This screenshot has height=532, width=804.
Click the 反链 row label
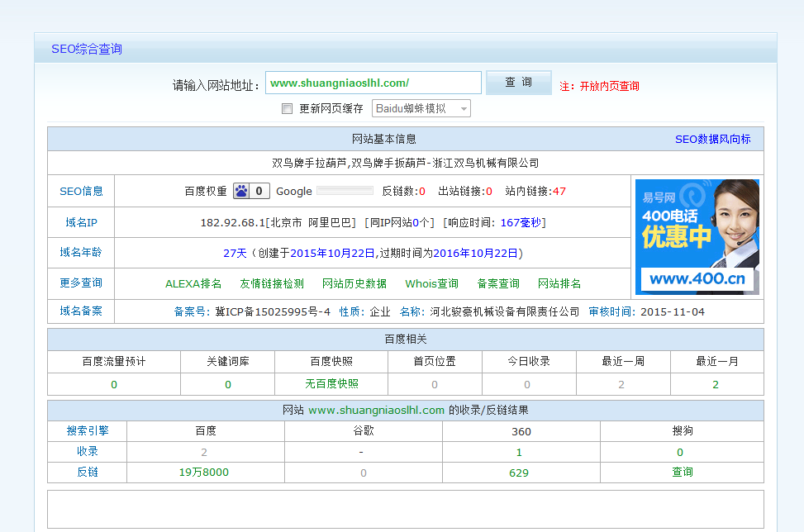click(x=88, y=473)
